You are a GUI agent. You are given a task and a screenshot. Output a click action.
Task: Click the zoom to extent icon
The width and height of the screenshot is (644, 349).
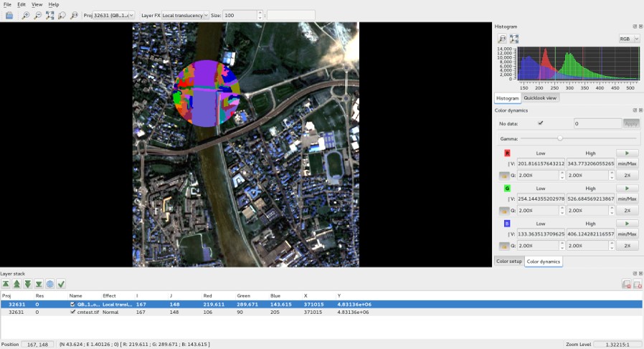49,15
